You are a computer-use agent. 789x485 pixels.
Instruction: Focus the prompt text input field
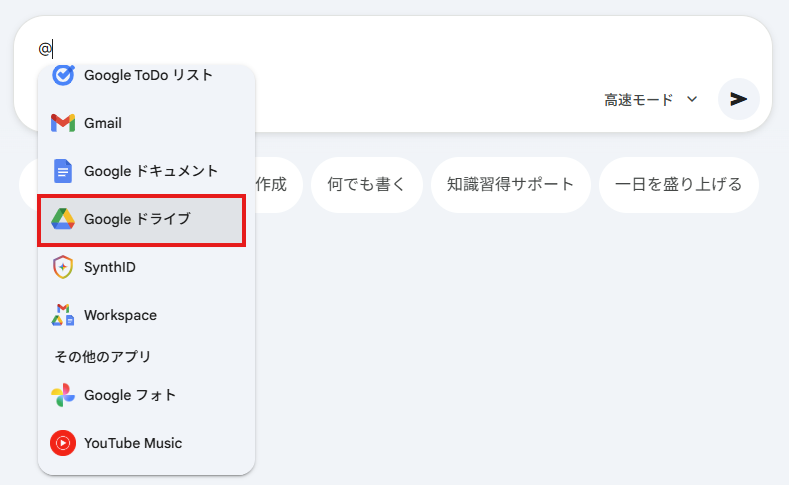click(400, 48)
